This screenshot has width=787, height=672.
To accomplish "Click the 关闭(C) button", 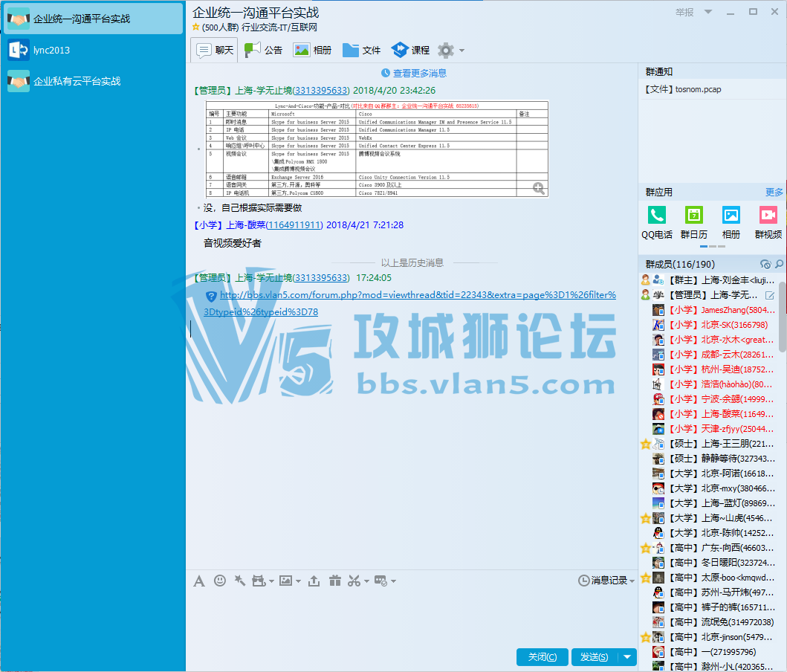I will [x=543, y=657].
